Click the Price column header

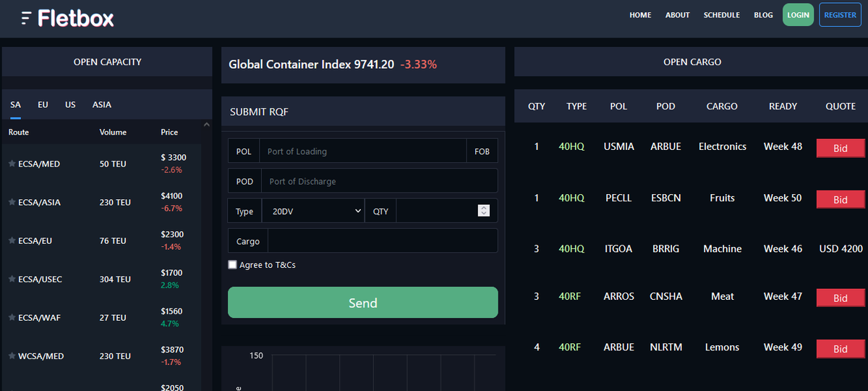169,133
